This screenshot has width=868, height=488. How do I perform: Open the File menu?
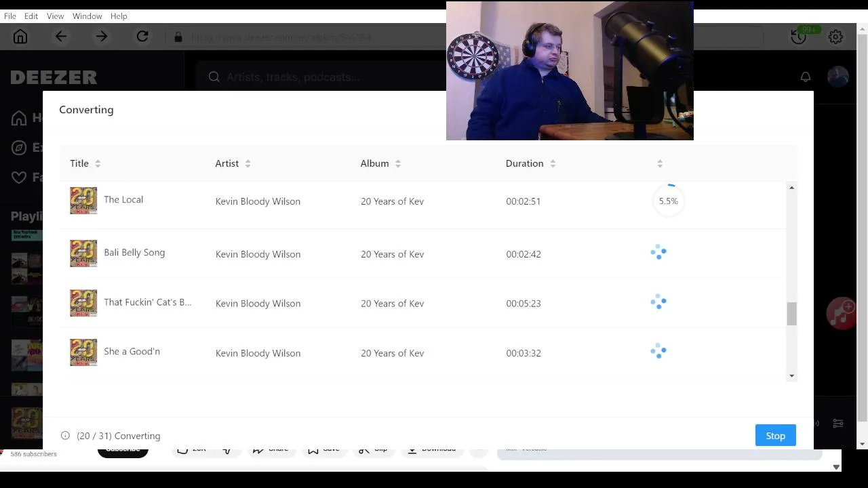click(10, 16)
